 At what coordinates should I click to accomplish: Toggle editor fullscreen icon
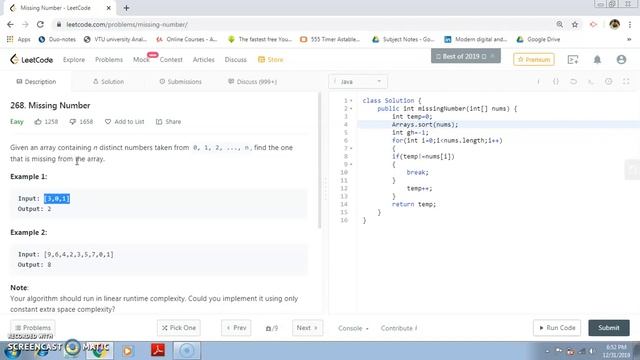pos(626,82)
